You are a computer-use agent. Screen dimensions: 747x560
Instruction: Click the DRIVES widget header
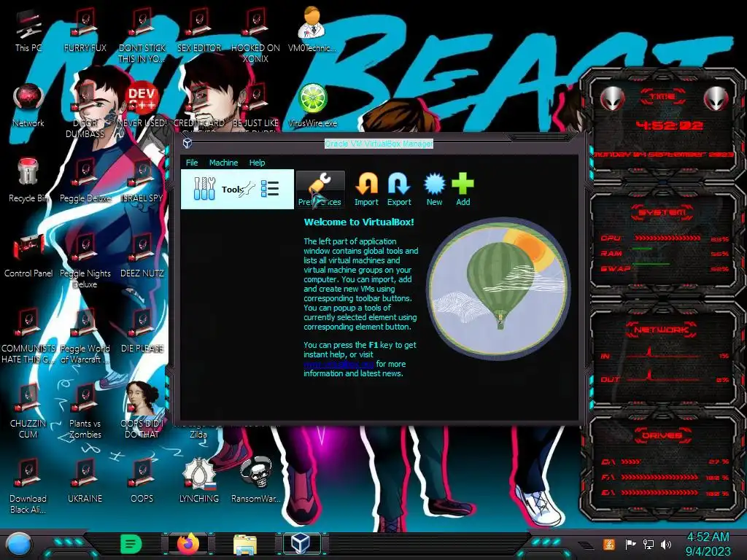click(x=661, y=435)
